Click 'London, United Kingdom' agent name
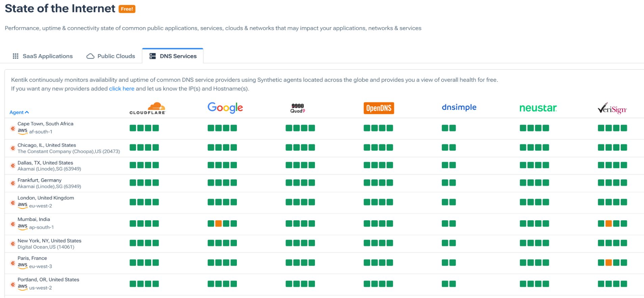644x298 pixels. (46, 198)
